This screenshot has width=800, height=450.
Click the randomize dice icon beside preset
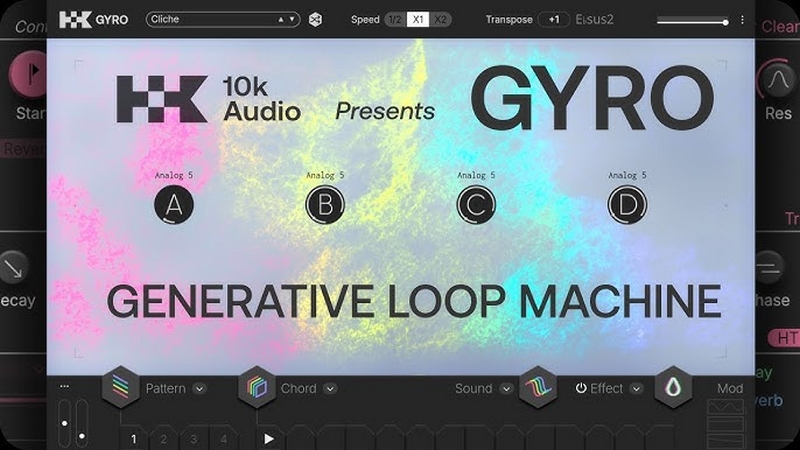point(315,20)
